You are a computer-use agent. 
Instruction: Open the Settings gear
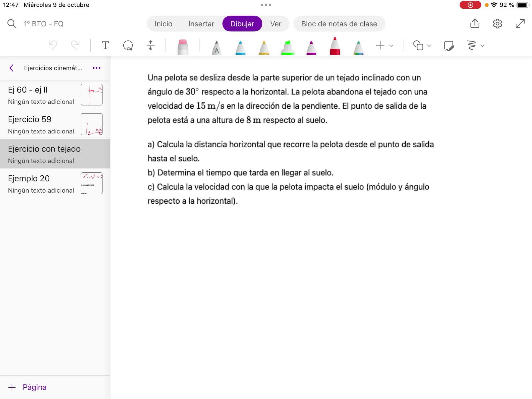(497, 24)
